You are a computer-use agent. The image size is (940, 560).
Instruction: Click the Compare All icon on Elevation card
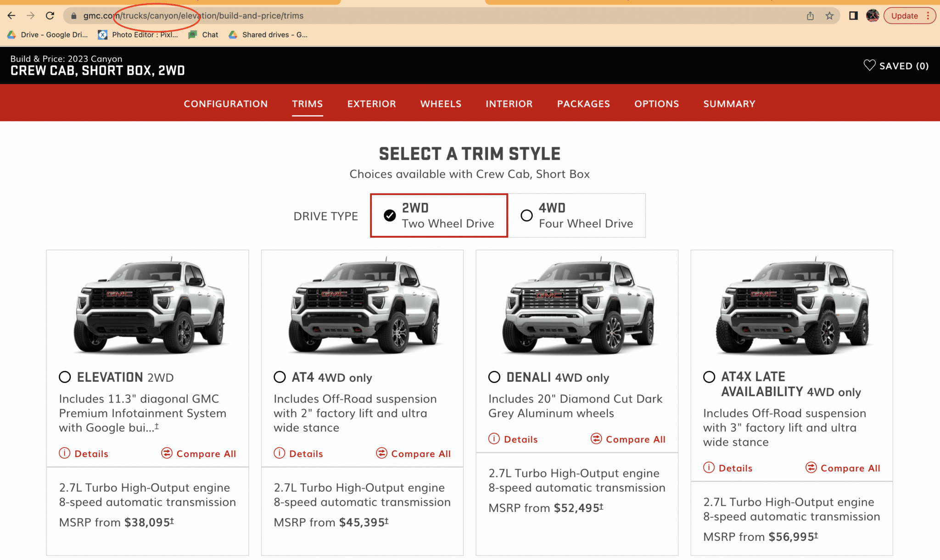[167, 453]
